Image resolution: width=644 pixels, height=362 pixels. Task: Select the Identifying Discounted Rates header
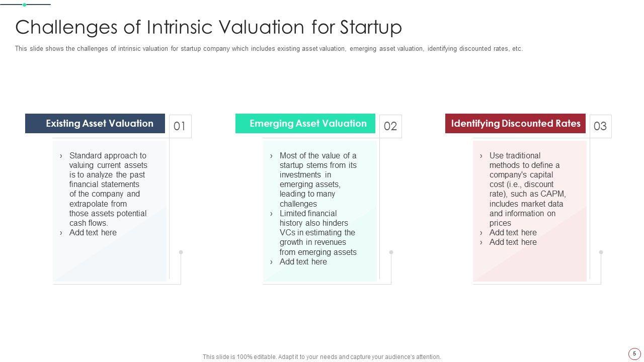(515, 124)
